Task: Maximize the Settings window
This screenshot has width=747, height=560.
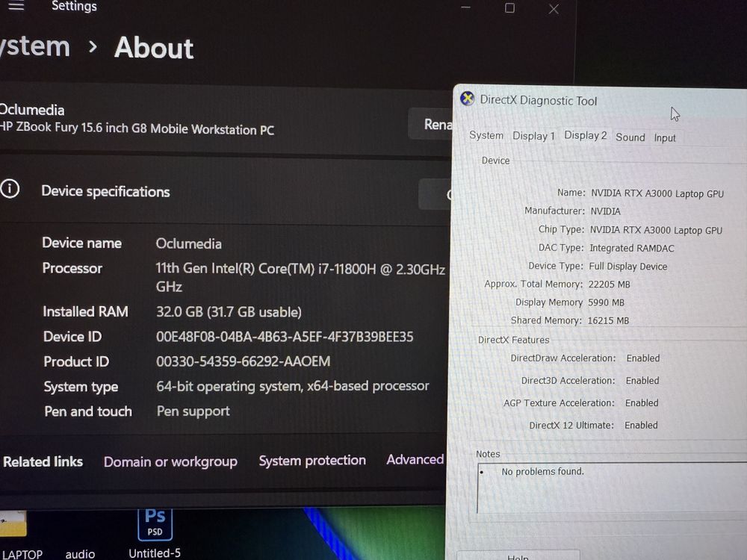Action: point(509,8)
